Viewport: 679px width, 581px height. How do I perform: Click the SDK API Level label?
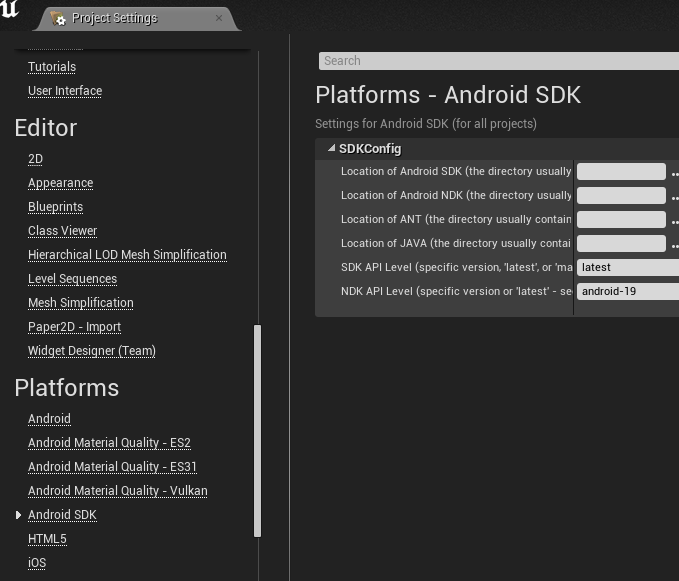tap(456, 268)
